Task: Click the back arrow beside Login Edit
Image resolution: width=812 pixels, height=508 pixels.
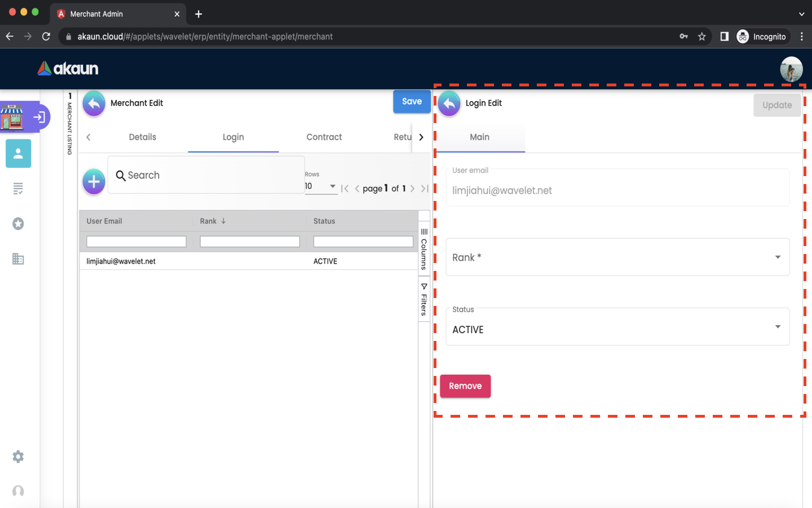Action: tap(449, 104)
